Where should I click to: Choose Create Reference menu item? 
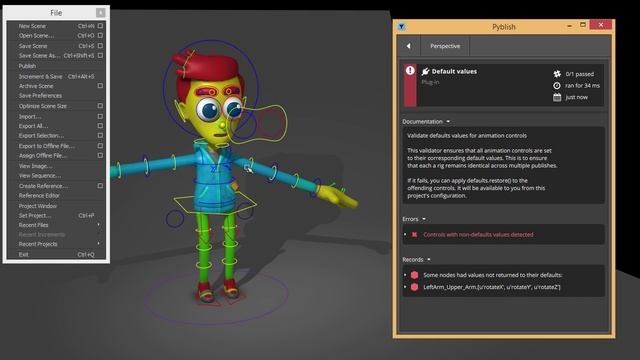click(x=43, y=186)
